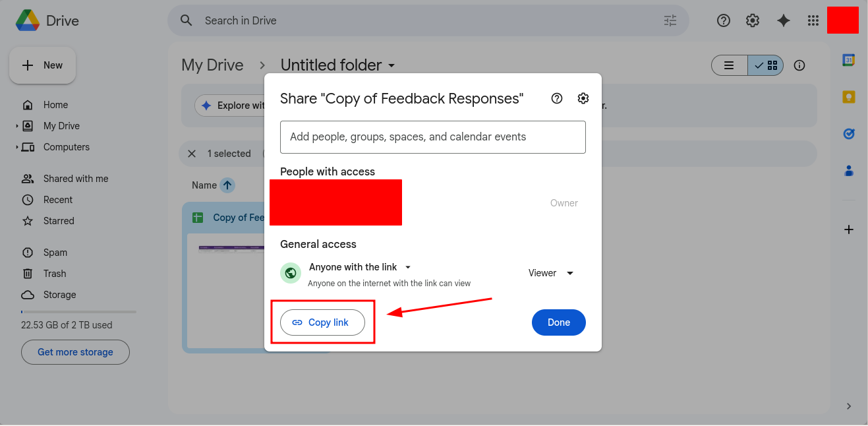Open the Viewer permission dropdown
The width and height of the screenshot is (868, 426).
[x=551, y=272]
